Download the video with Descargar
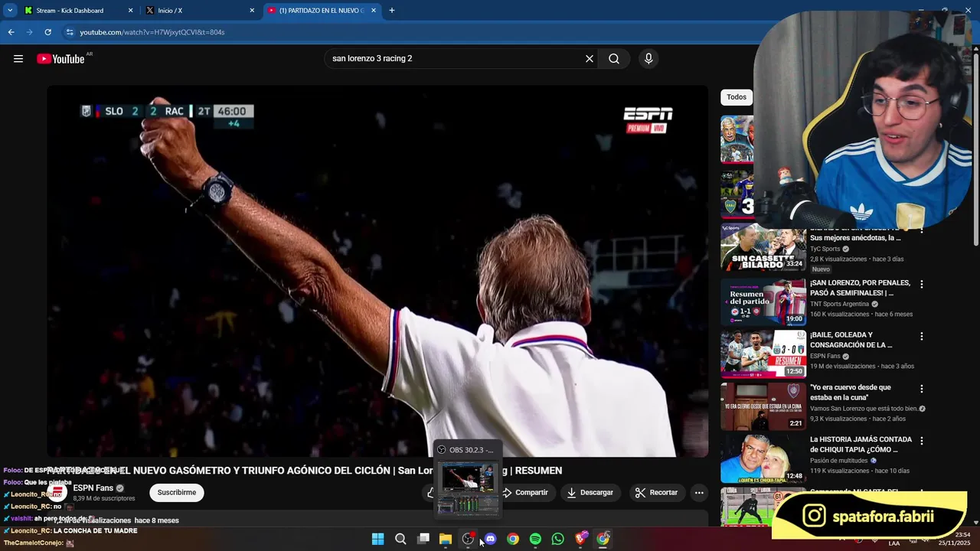Viewport: 980px width, 551px height. (590, 492)
